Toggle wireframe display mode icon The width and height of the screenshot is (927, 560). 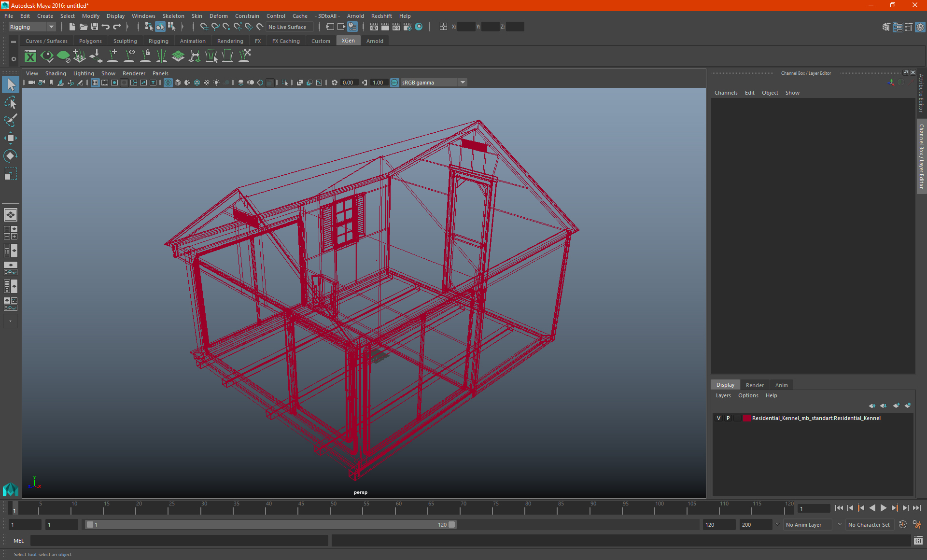[x=168, y=82]
